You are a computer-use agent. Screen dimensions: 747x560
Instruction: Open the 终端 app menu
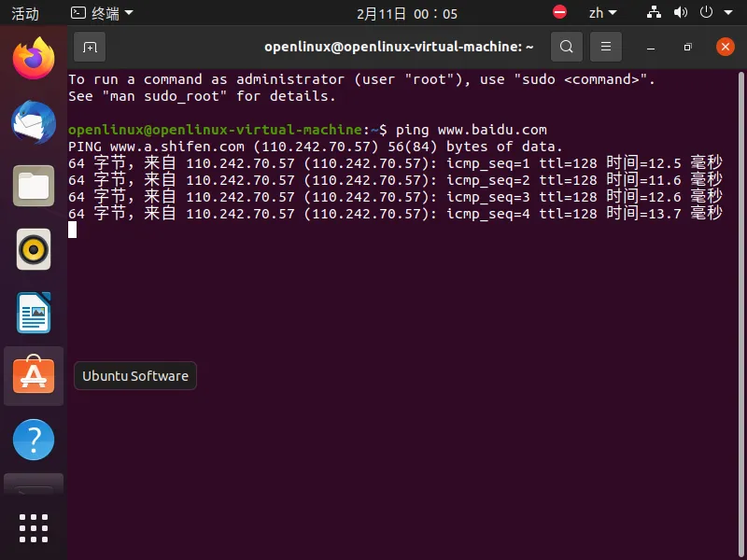[102, 13]
